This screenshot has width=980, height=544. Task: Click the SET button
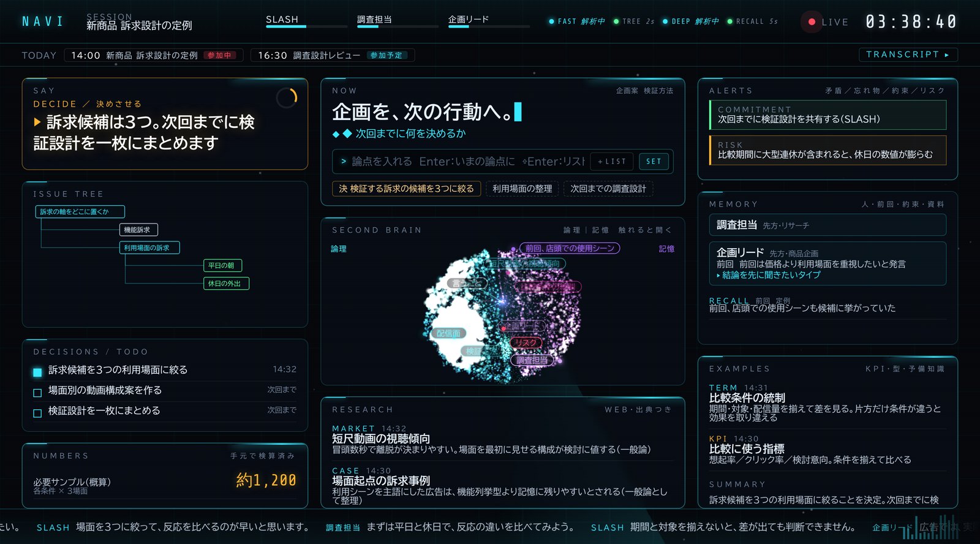pos(654,162)
